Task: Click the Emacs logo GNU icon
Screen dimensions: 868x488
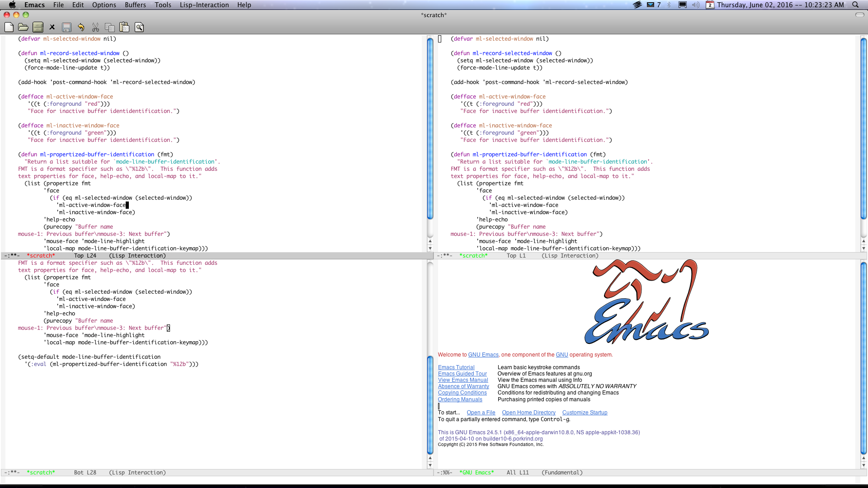Action: coord(644,304)
